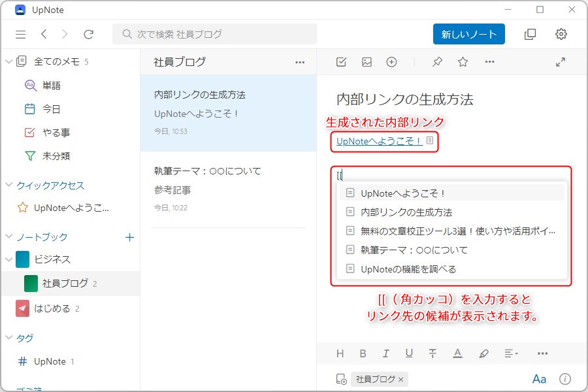
Task: Toggle strikethrough formatting
Action: click(433, 353)
